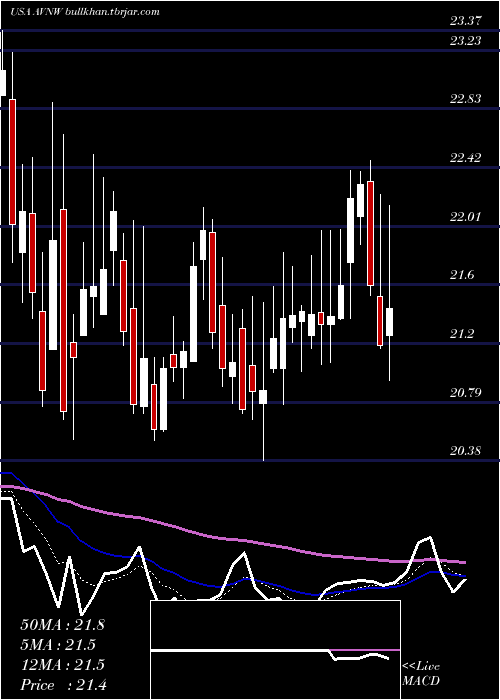Click the 21.6 price axis label
Screen dimensions: 500x700
[x=462, y=275]
